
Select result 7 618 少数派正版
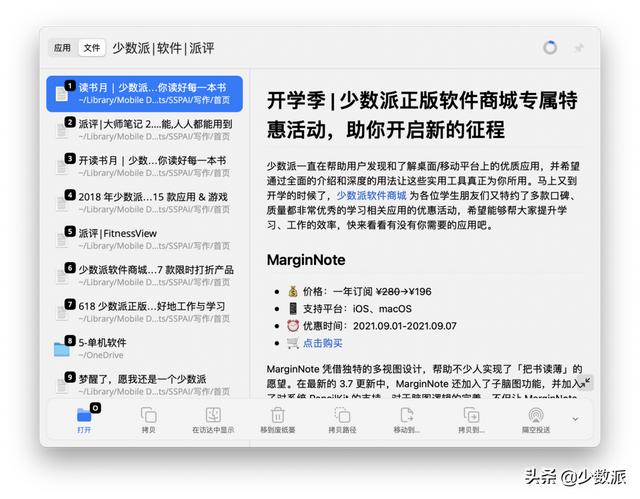coord(144,312)
